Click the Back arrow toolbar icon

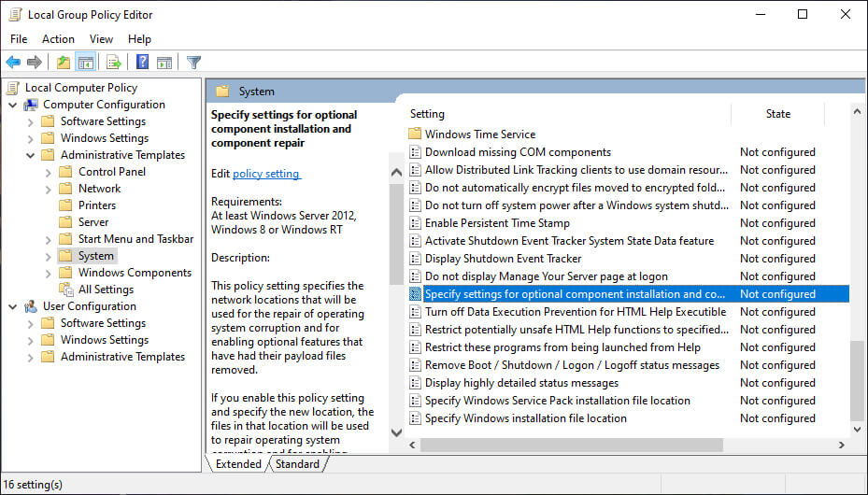[13, 62]
